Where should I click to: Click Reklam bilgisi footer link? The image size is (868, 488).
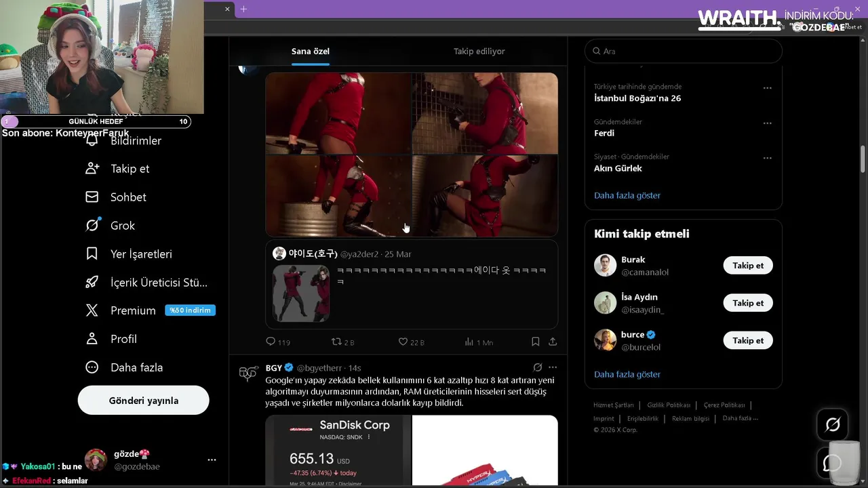[690, 419]
